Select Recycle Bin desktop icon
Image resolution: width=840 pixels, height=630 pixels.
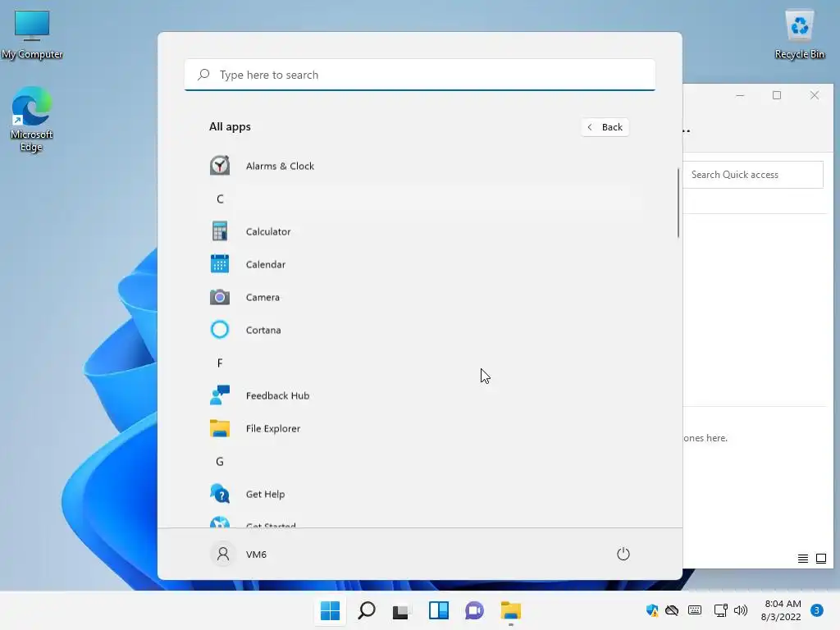pos(800,34)
